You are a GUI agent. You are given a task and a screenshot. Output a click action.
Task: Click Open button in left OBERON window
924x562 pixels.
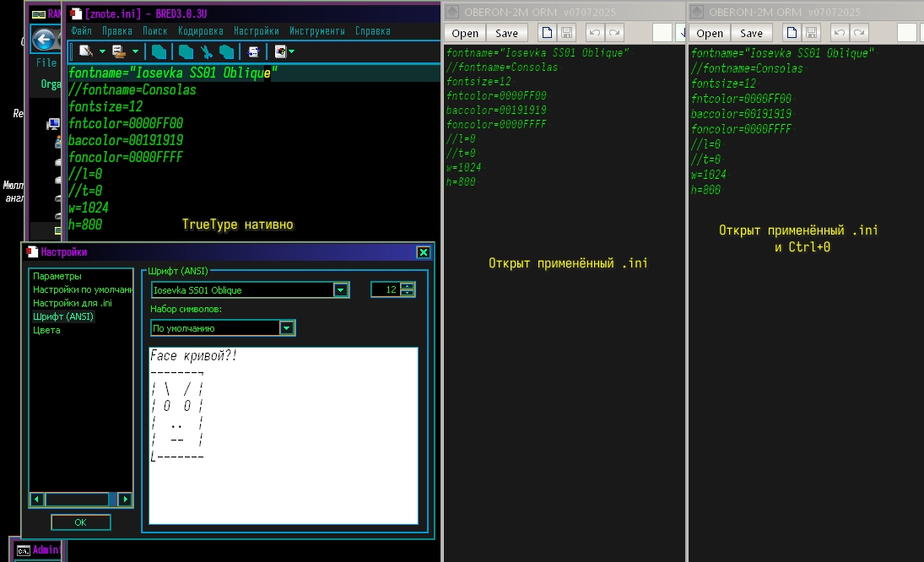click(465, 33)
